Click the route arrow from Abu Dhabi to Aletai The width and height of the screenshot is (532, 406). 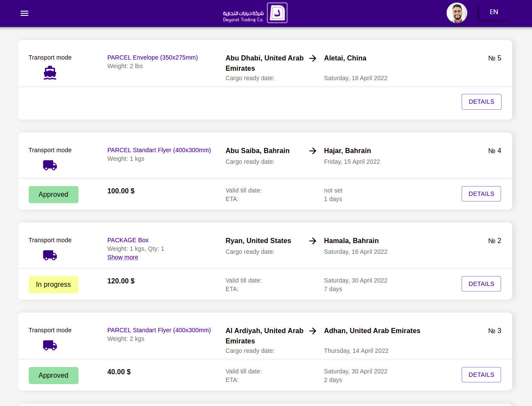click(313, 58)
